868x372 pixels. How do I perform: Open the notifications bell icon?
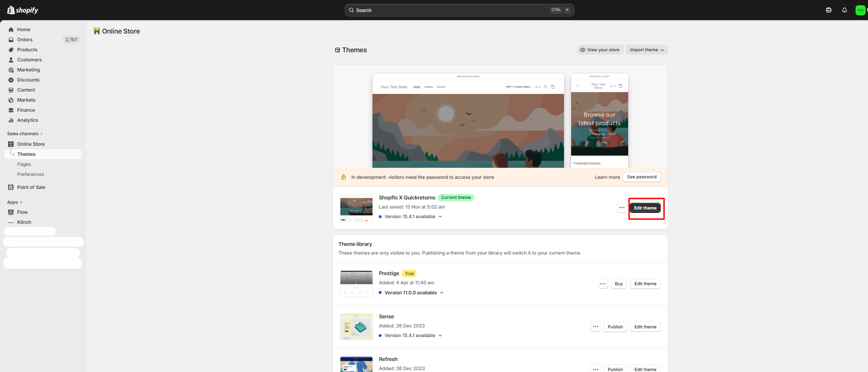[x=845, y=10]
